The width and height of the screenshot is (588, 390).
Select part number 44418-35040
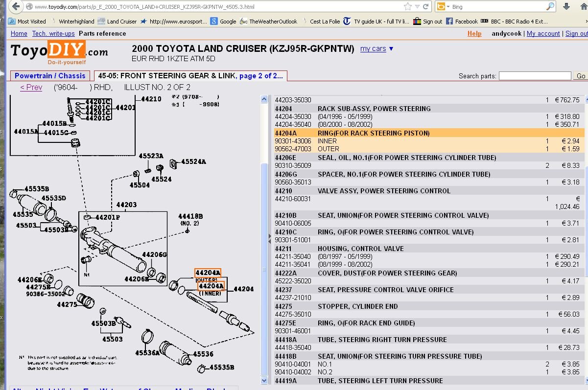coord(293,347)
